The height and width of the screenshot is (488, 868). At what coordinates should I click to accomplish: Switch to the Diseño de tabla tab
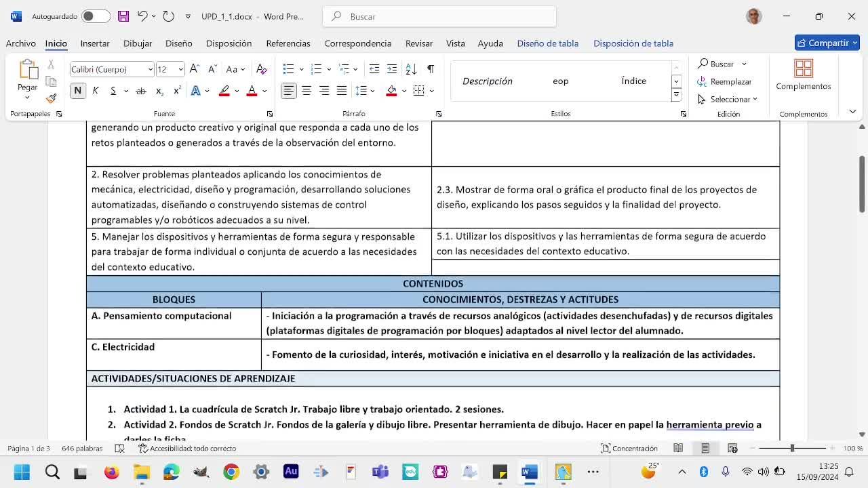click(547, 43)
